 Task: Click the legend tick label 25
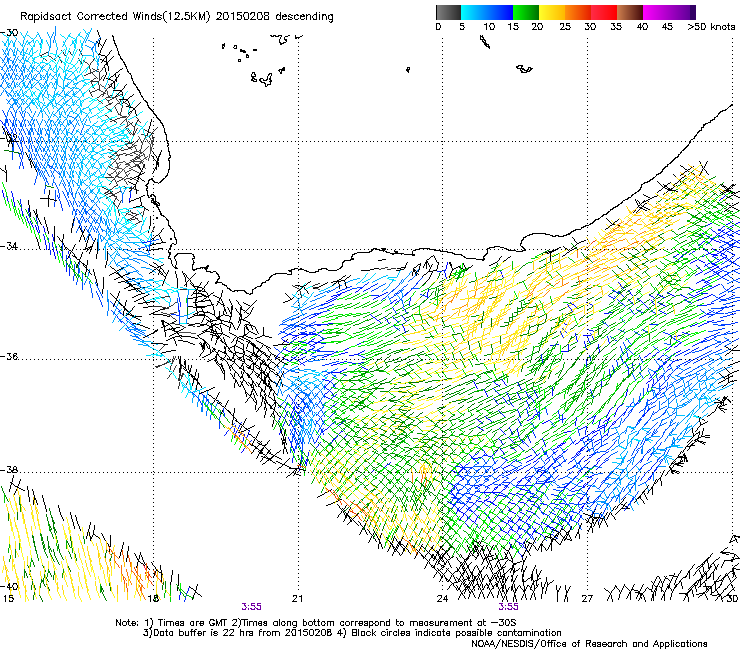565,27
